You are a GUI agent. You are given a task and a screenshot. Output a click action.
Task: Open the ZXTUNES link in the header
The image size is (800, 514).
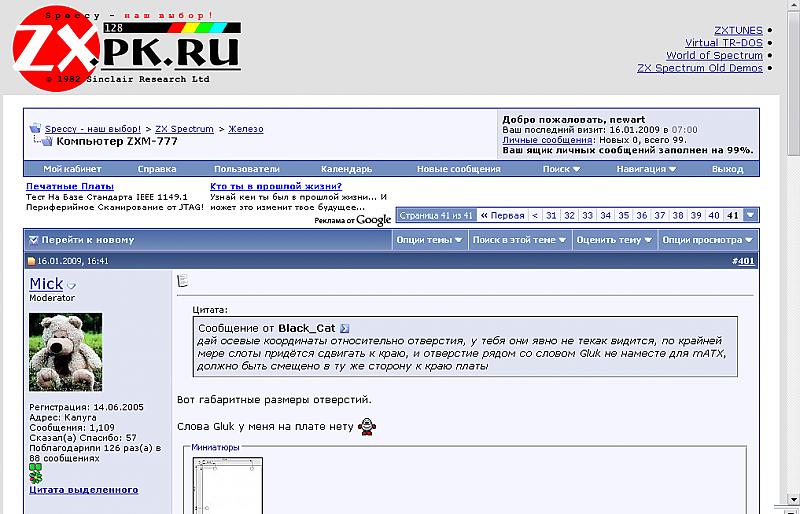pos(738,30)
